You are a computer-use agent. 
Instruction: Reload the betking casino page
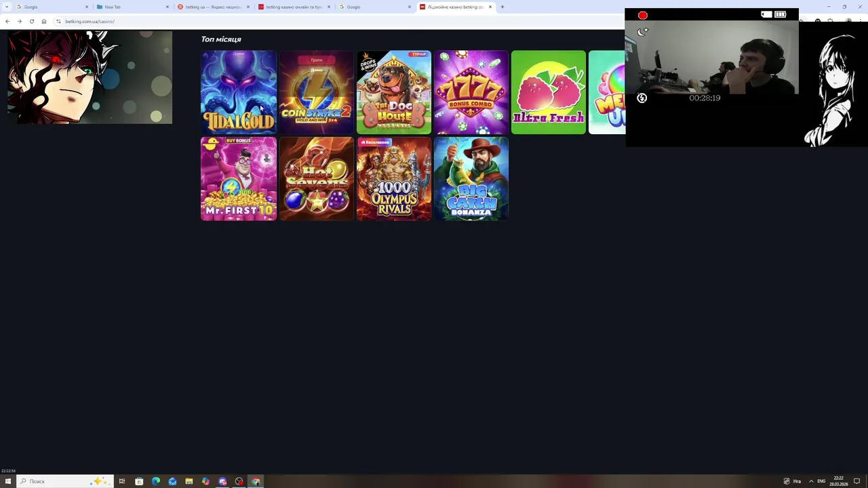tap(31, 21)
